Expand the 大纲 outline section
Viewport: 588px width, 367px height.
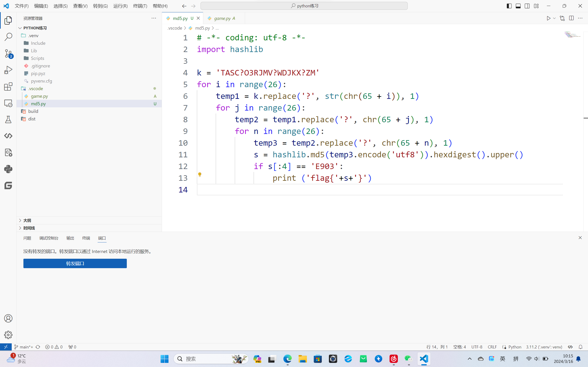[27, 220]
